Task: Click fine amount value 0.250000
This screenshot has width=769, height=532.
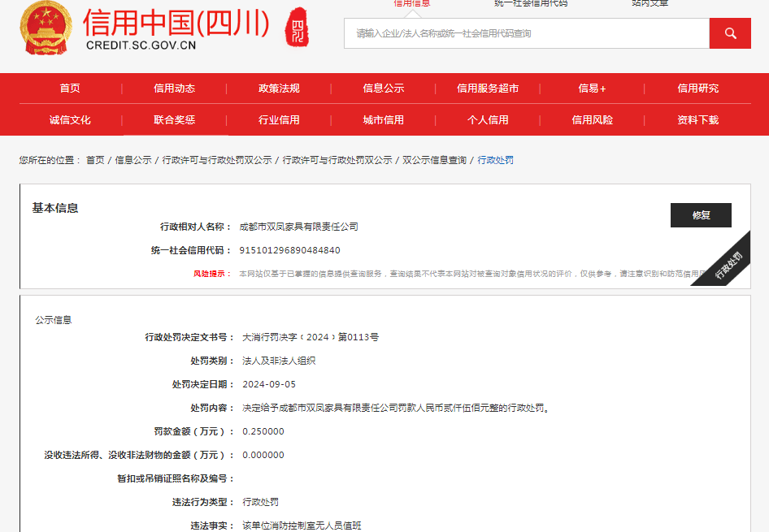Action: coord(263,431)
